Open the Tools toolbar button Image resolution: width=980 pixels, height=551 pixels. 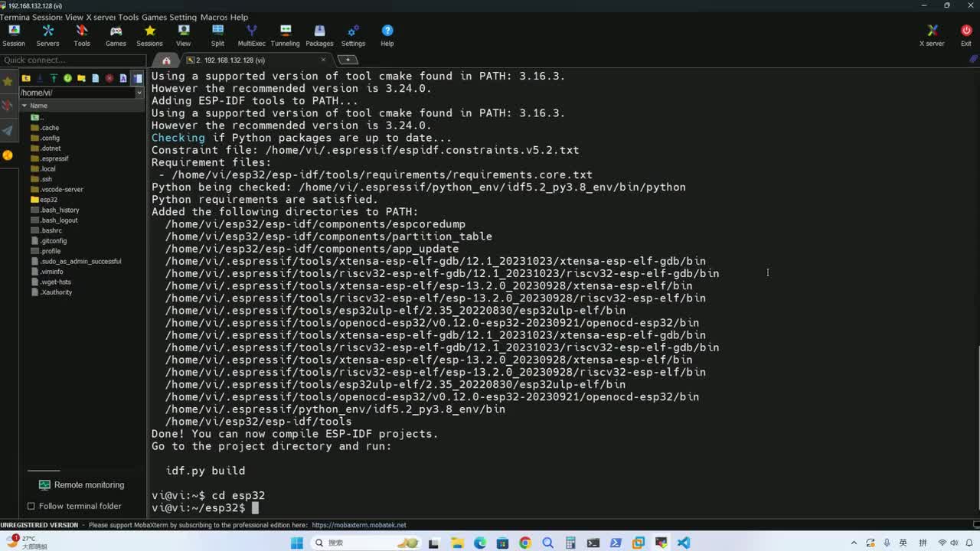pyautogui.click(x=82, y=35)
